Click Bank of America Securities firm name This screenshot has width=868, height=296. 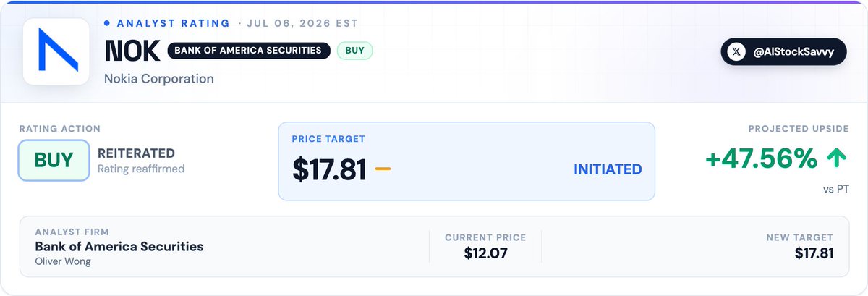119,247
